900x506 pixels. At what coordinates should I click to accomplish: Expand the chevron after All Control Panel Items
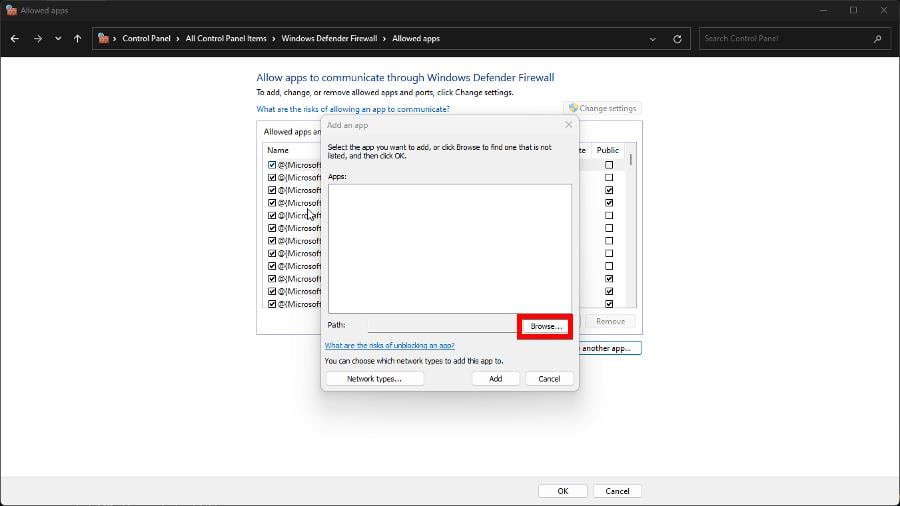pyautogui.click(x=274, y=38)
